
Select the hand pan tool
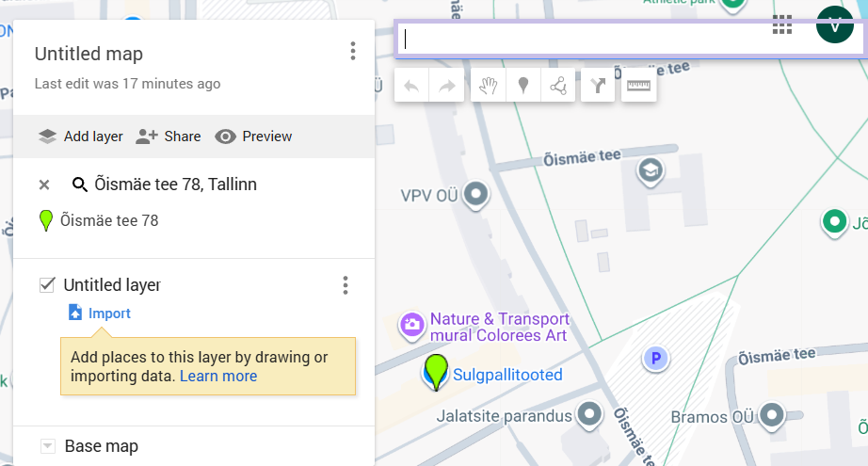click(x=488, y=87)
